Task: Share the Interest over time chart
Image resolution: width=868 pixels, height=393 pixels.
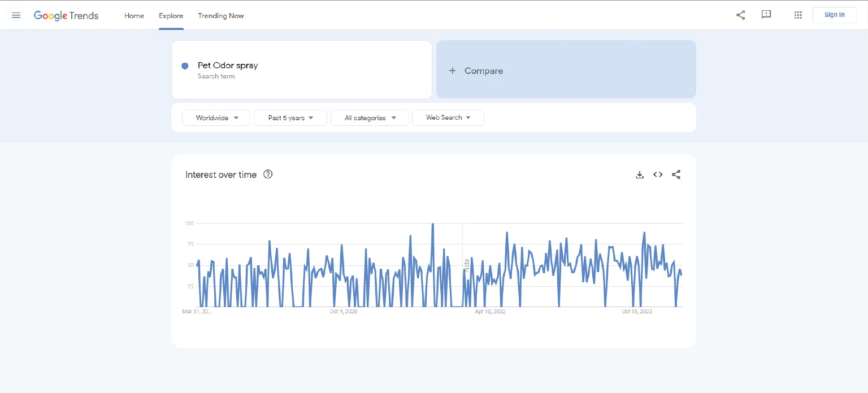Action: (676, 175)
